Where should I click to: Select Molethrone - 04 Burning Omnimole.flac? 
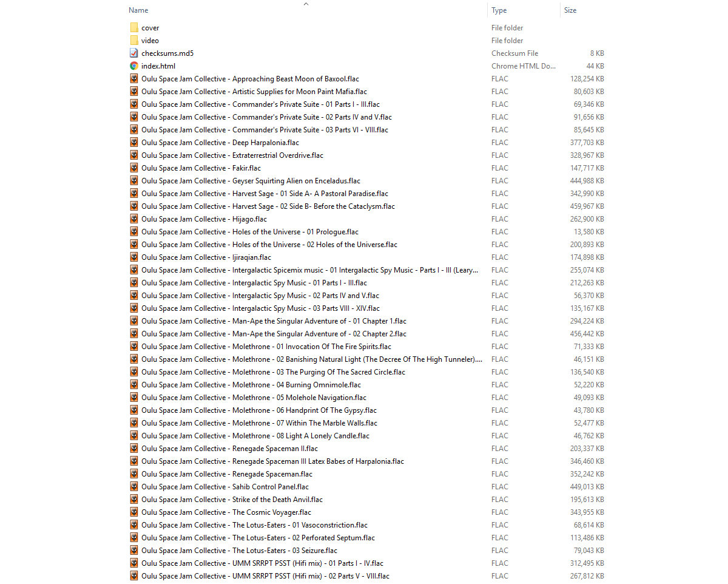click(x=251, y=385)
